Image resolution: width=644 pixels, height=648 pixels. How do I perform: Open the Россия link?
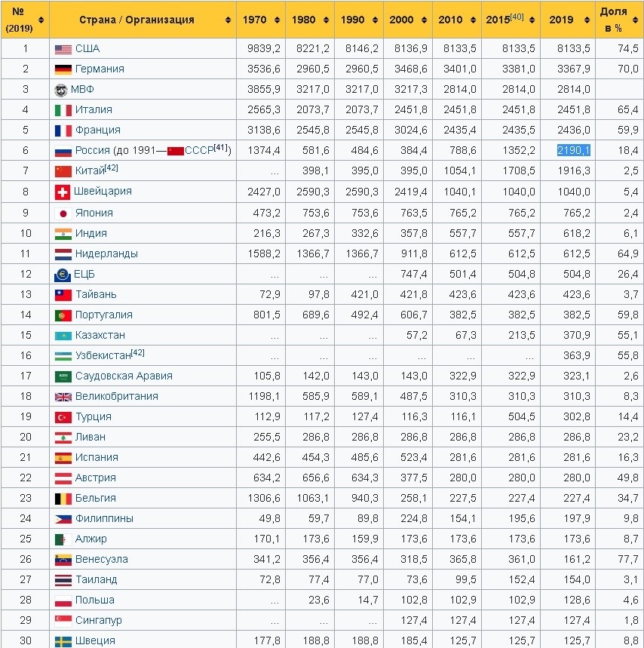pyautogui.click(x=92, y=151)
